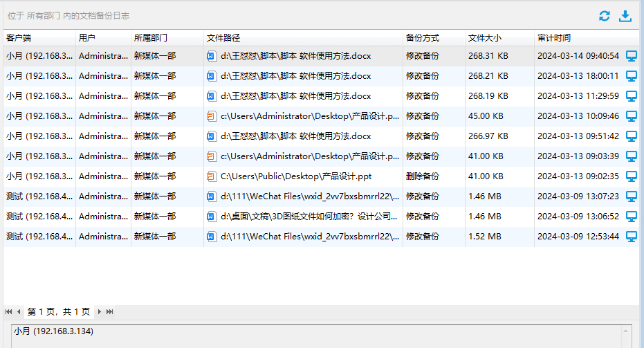Select Administra... user cell in 09:02:35 row
This screenshot has height=348, width=644.
[104, 176]
